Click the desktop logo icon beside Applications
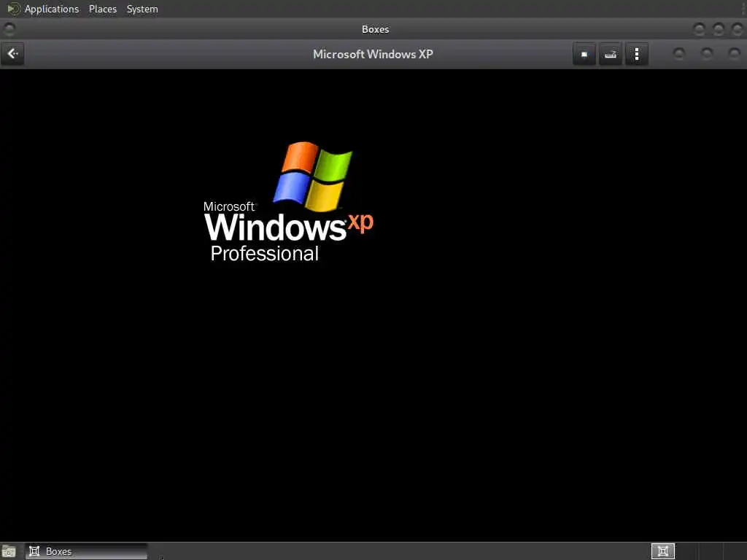 (x=13, y=9)
